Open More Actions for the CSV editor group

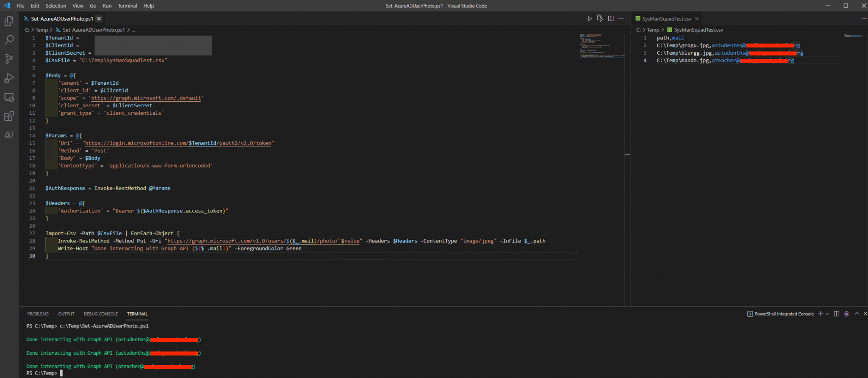pyautogui.click(x=864, y=19)
